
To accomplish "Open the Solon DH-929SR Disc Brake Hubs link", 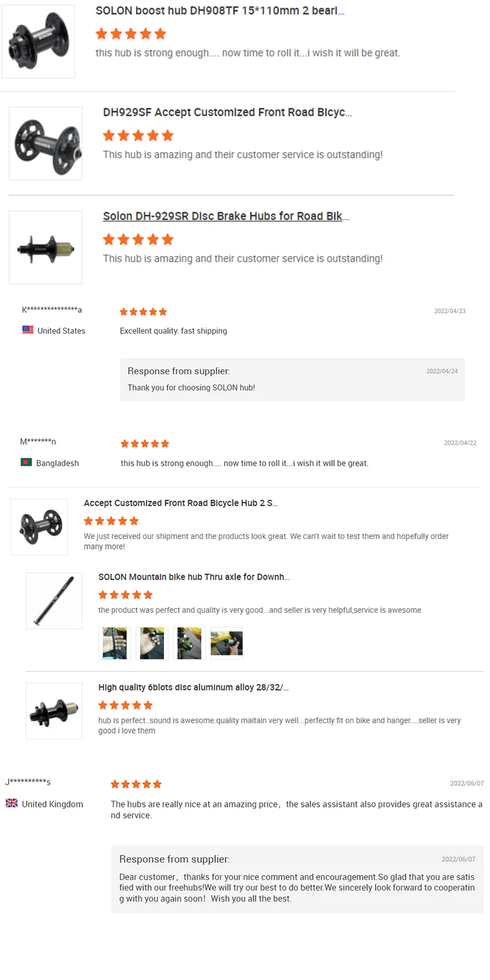I will click(226, 216).
